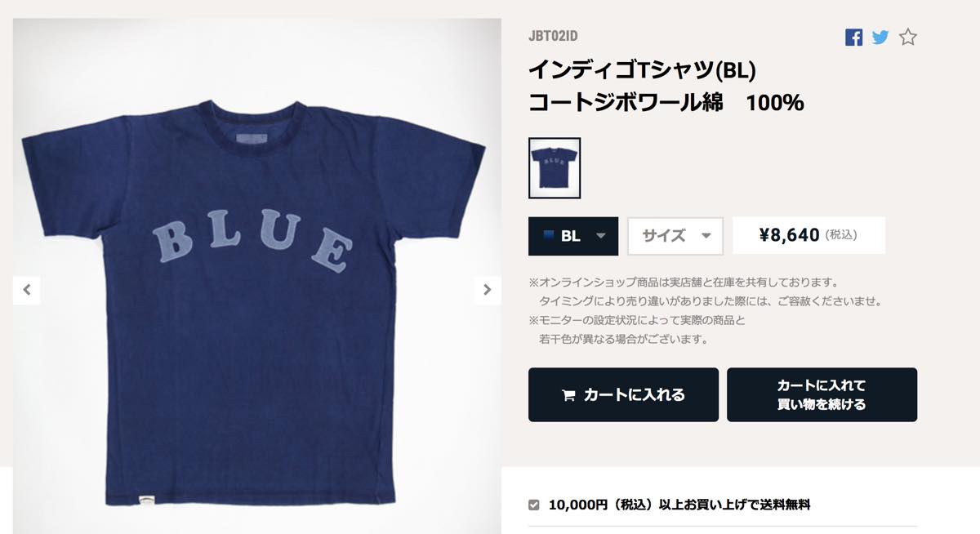The image size is (980, 534).
Task: Click the インディゴTシャツ(BL) product title
Action: click(x=643, y=71)
